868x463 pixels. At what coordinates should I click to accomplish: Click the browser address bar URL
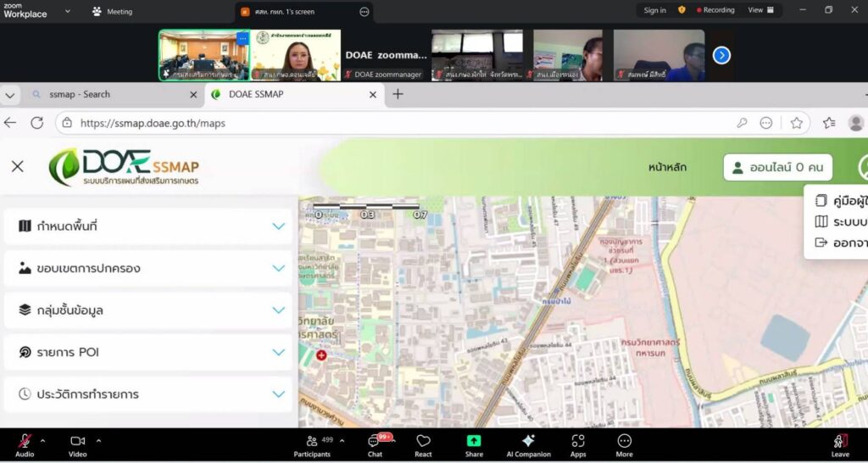[153, 123]
